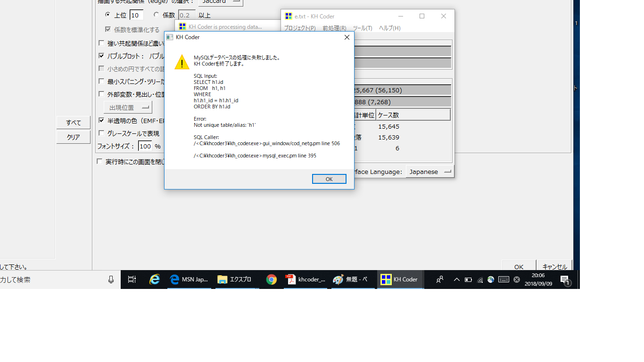Enable the グレースケールで表現 checkbox
Image resolution: width=644 pixels, height=362 pixels.
101,133
